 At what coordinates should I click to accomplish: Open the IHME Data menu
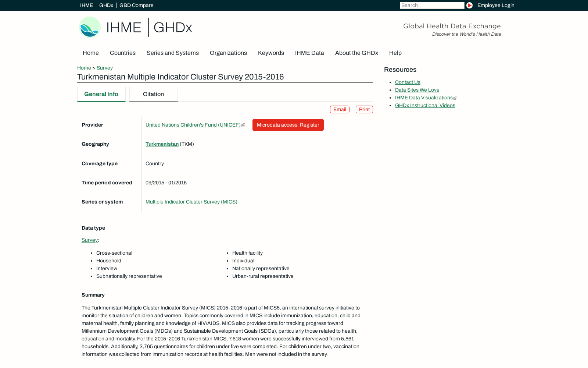[x=309, y=53]
